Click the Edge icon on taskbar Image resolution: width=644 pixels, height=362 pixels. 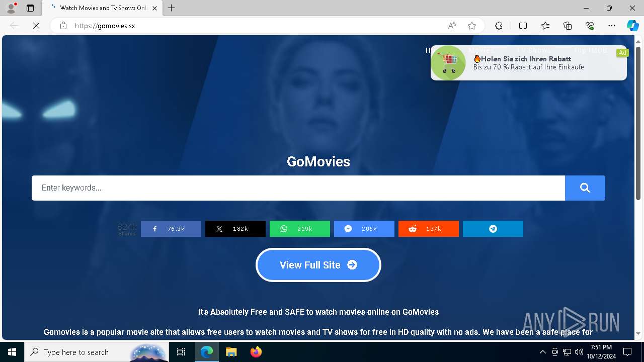[x=207, y=352]
